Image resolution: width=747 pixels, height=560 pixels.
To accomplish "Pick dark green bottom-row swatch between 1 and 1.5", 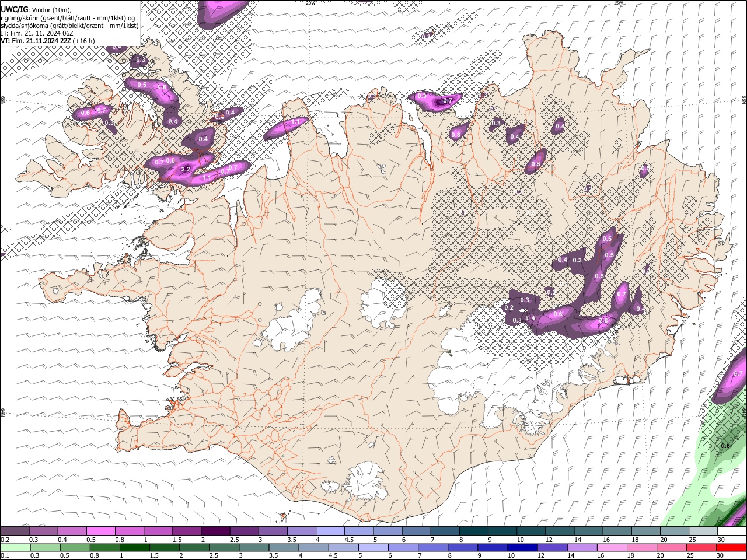I will click(x=134, y=547).
